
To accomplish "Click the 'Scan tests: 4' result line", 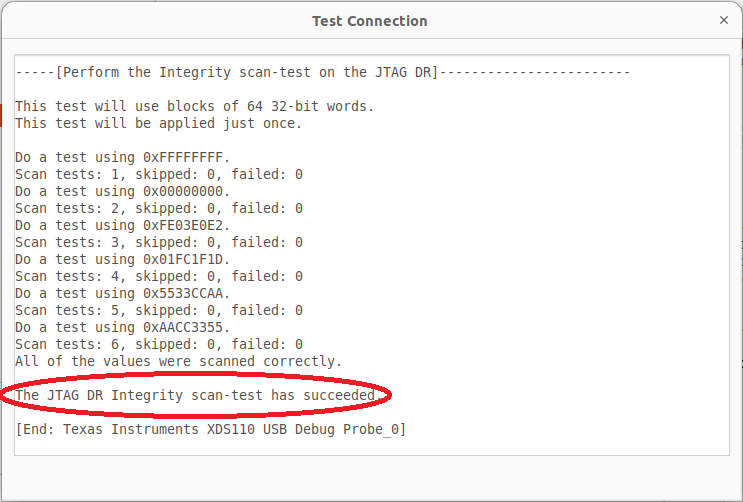I will click(x=158, y=276).
